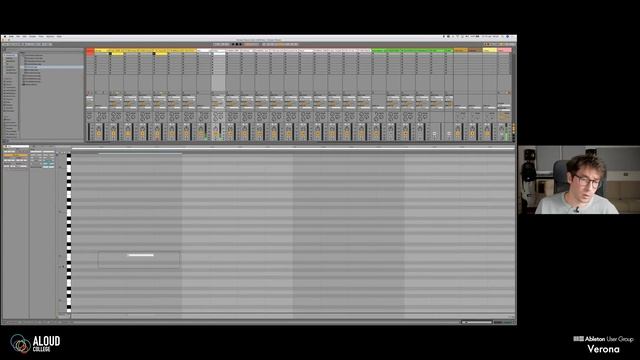Click the transport Stop button
Viewport: 640px width, 360px height.
(237, 44)
